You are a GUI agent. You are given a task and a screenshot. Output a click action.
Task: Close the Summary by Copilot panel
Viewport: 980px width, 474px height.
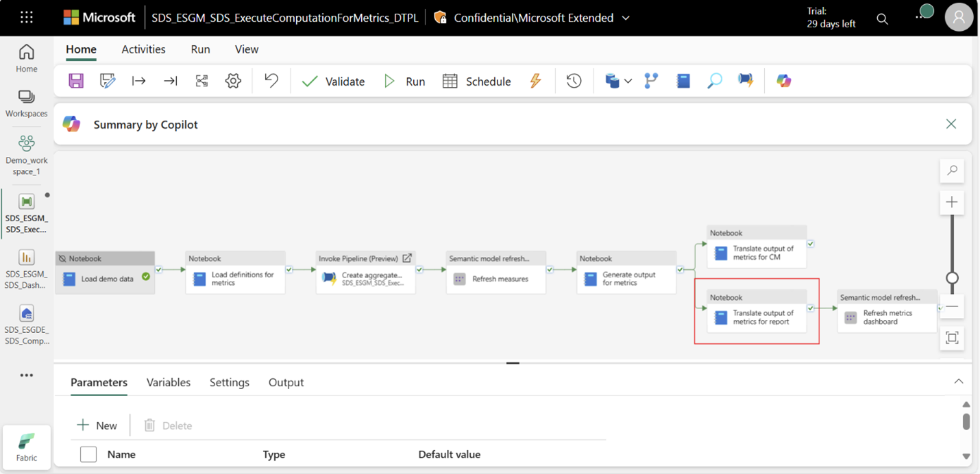coord(951,124)
